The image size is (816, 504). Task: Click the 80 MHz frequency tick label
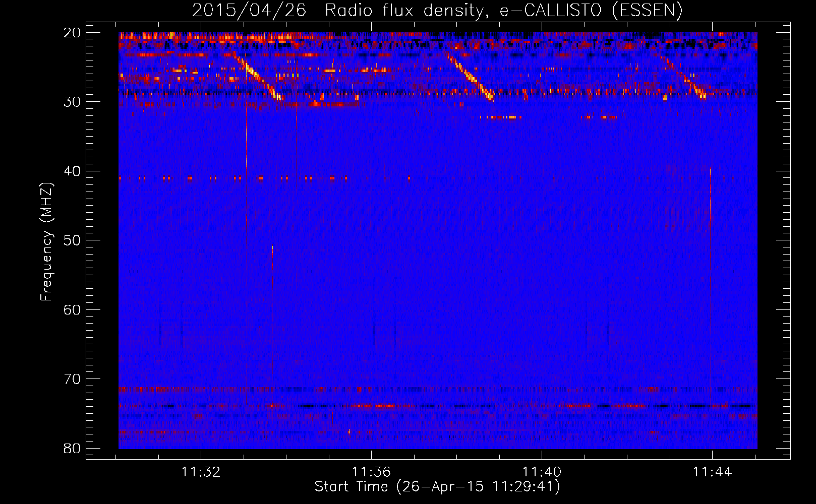[x=72, y=449]
